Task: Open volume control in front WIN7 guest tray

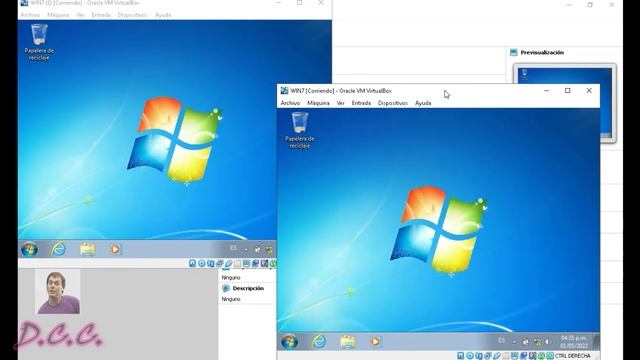Action: tap(547, 342)
